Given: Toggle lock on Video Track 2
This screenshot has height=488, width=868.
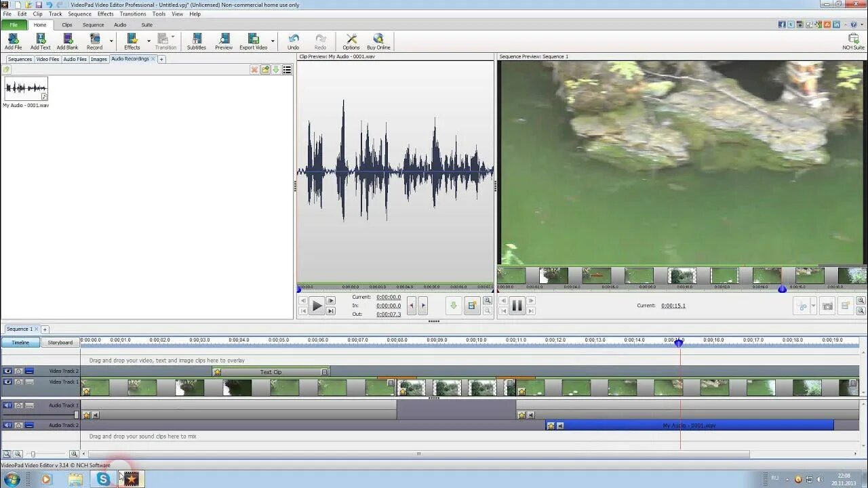Looking at the screenshot, I should (18, 371).
